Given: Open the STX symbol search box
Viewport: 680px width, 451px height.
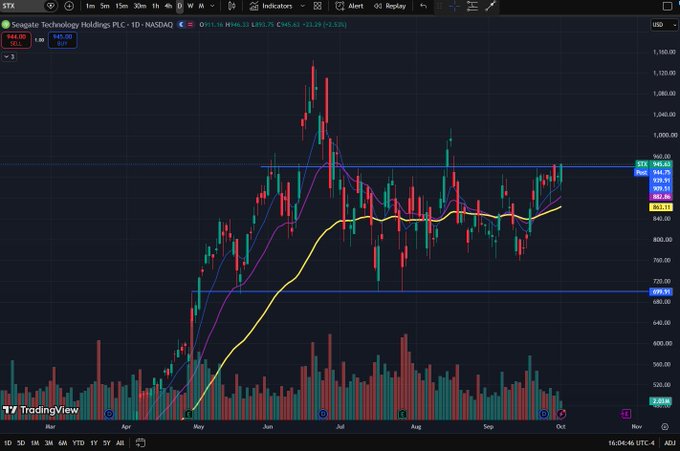Looking at the screenshot, I should click(23, 6).
